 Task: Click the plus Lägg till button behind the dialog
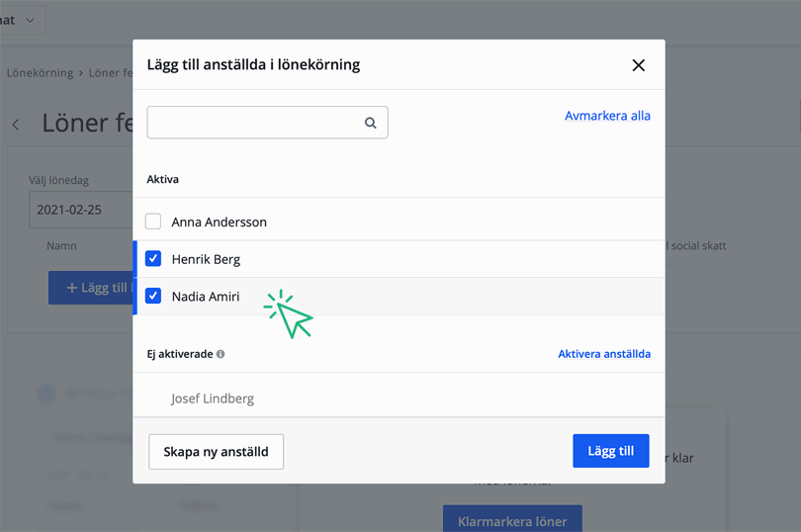pos(91,288)
